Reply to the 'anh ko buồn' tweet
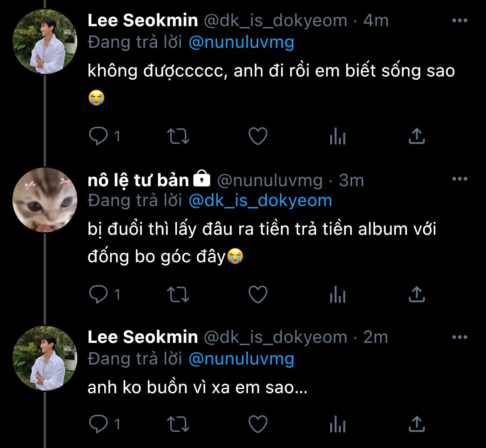 tap(98, 424)
